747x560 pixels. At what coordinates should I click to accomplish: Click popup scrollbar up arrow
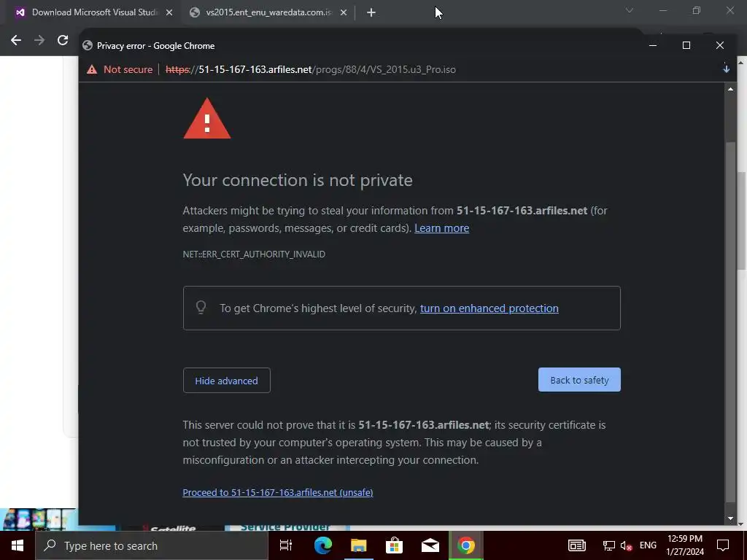(x=730, y=89)
